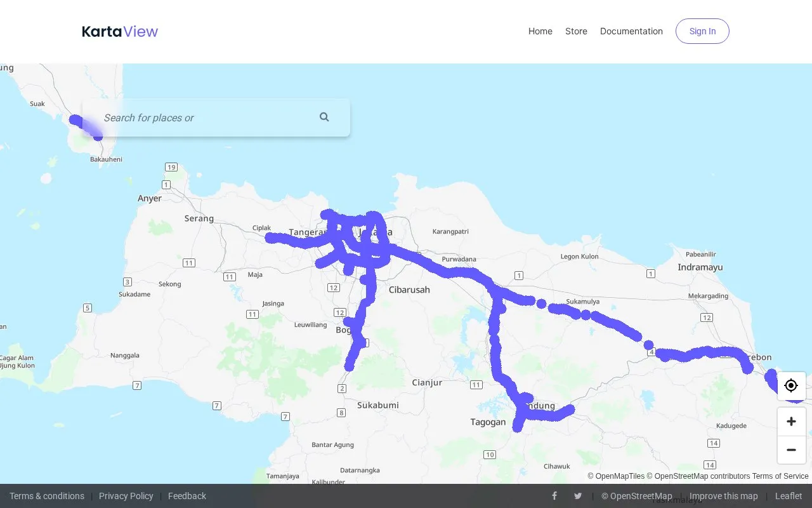Screen dimensions: 812x508
Task: Open the Leaflet attribution link
Action: [x=789, y=496]
